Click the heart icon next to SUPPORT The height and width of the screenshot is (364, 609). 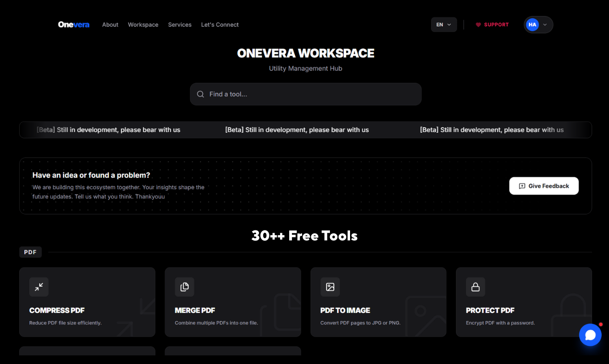point(478,24)
